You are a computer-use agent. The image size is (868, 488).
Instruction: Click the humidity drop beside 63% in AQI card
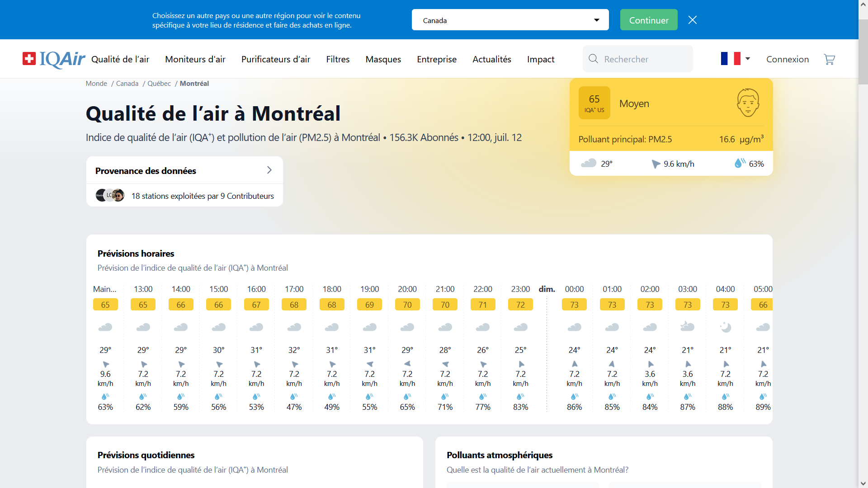(x=740, y=163)
